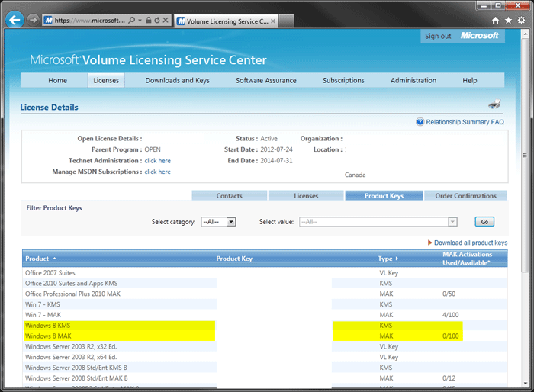Click the help question mark icon
This screenshot has height=392, width=534.
point(420,122)
